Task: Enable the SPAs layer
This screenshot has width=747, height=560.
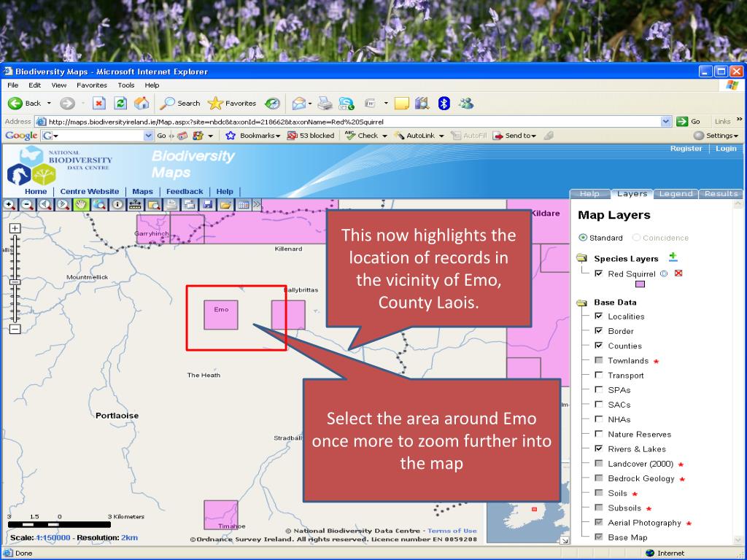Action: click(x=599, y=389)
